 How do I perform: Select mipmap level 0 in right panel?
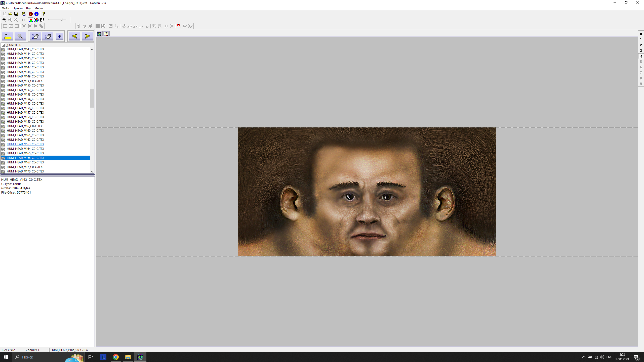(641, 34)
